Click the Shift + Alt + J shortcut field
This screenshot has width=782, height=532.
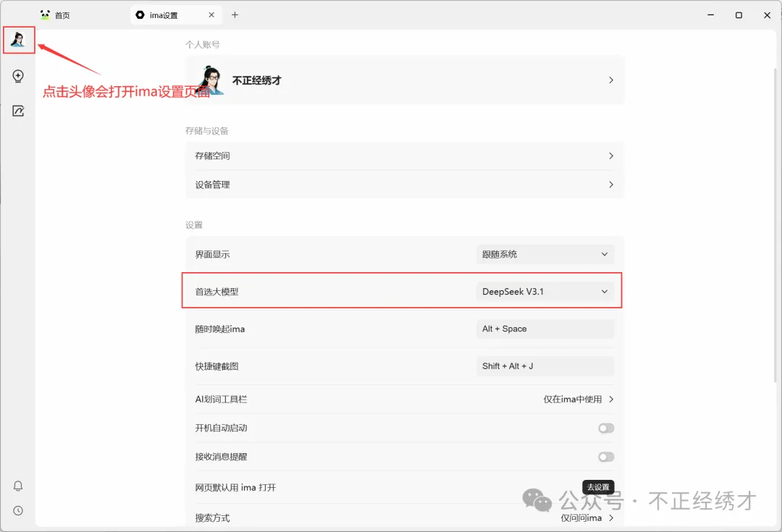pos(545,366)
